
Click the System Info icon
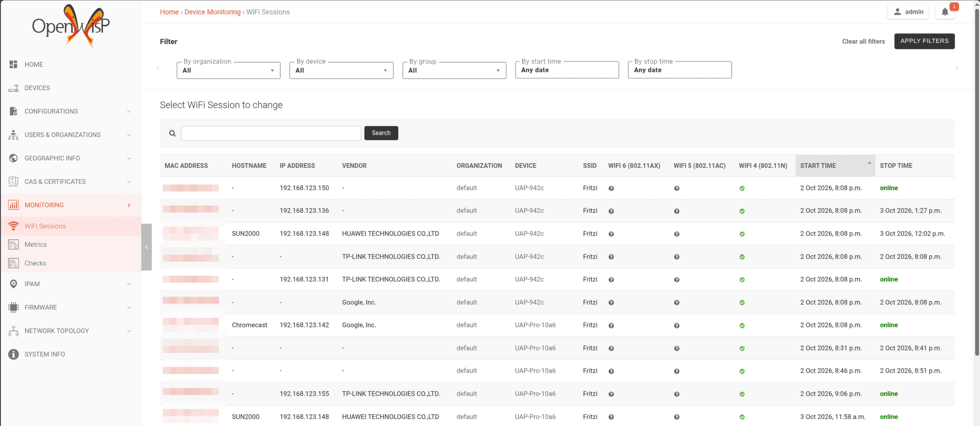[x=13, y=354]
